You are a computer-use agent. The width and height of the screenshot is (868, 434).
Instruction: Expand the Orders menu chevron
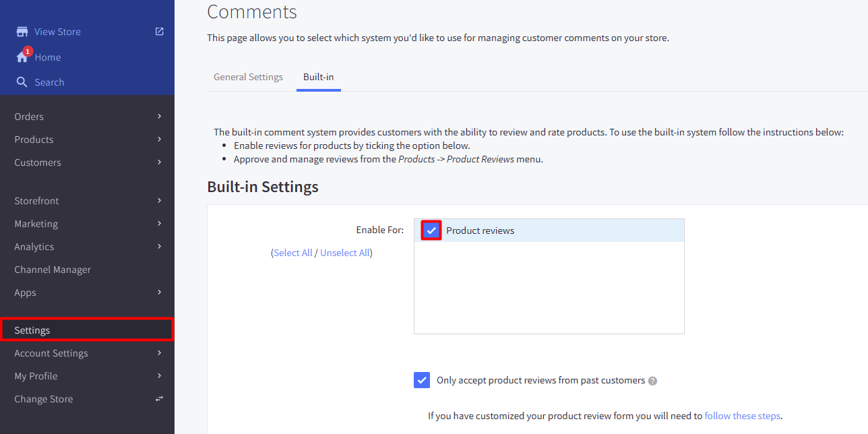[x=159, y=117]
